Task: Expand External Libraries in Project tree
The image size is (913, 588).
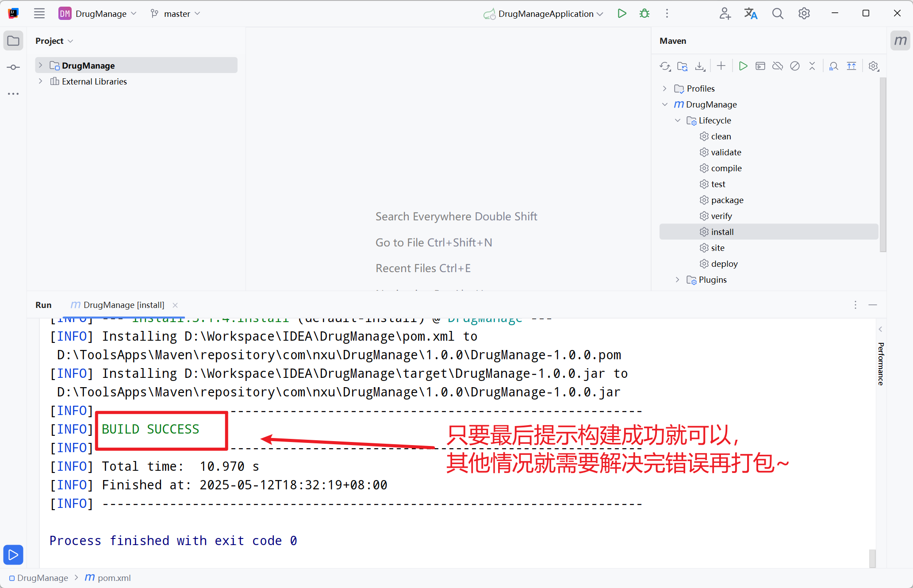Action: [x=40, y=81]
